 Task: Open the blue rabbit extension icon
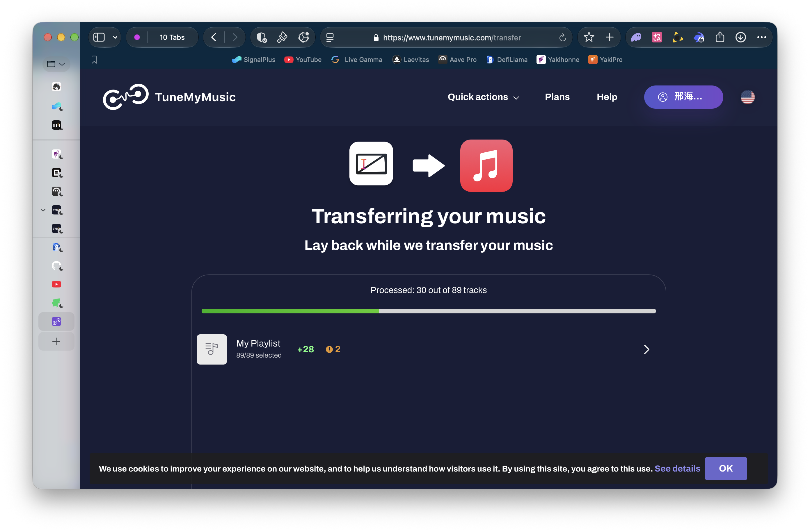(x=698, y=38)
